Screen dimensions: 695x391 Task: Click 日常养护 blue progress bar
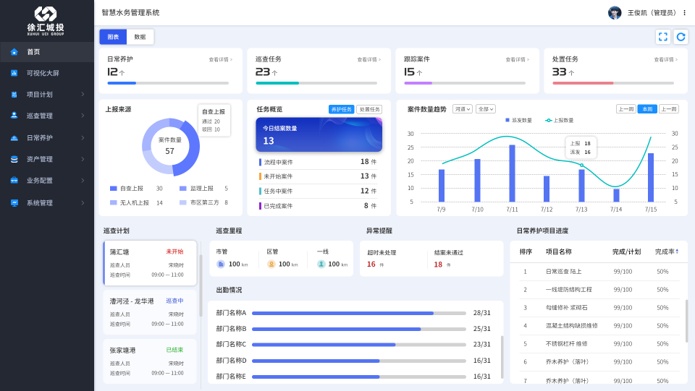point(168,83)
